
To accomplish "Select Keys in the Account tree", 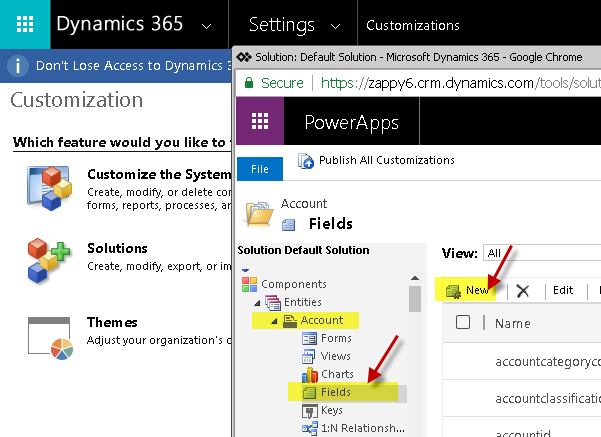I will pyautogui.click(x=332, y=410).
